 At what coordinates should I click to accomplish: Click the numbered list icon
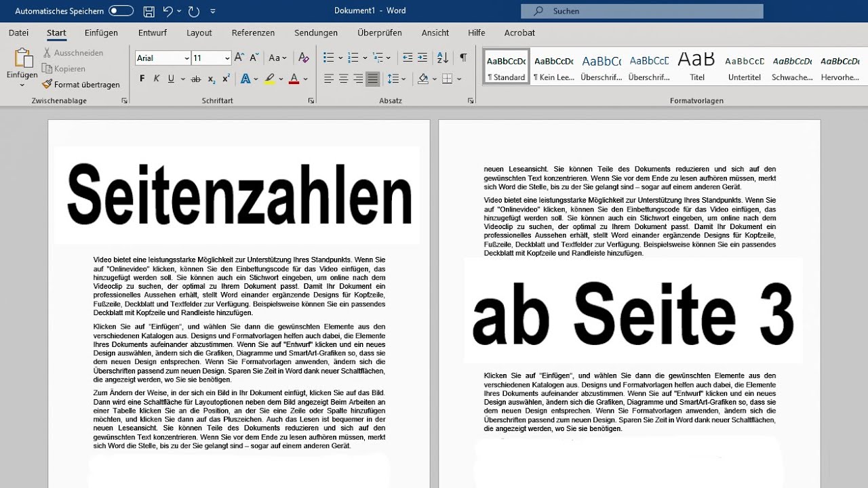[353, 58]
